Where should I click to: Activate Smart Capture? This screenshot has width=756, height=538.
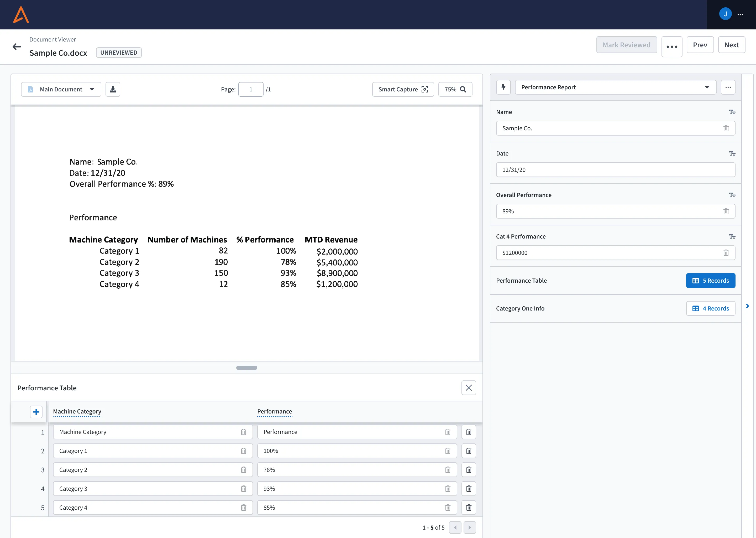[403, 89]
